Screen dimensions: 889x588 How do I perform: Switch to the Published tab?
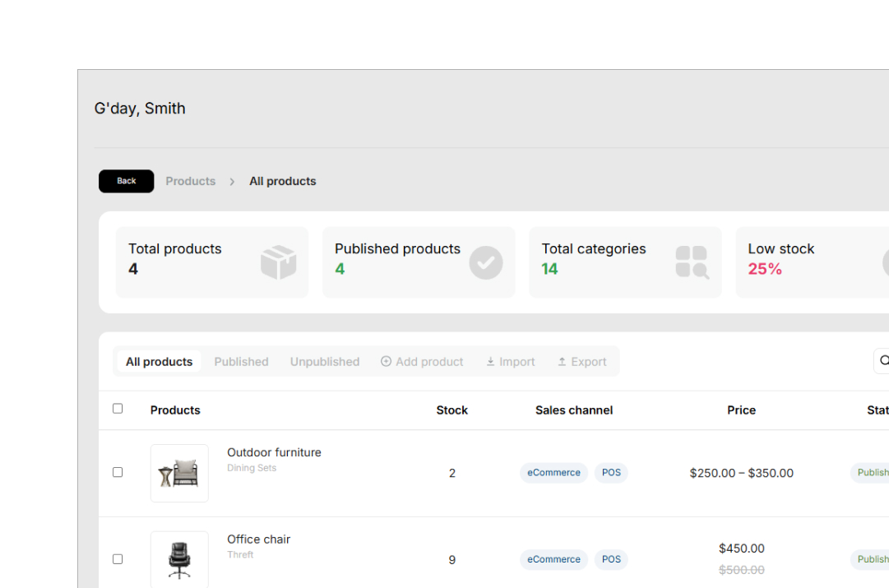(241, 362)
